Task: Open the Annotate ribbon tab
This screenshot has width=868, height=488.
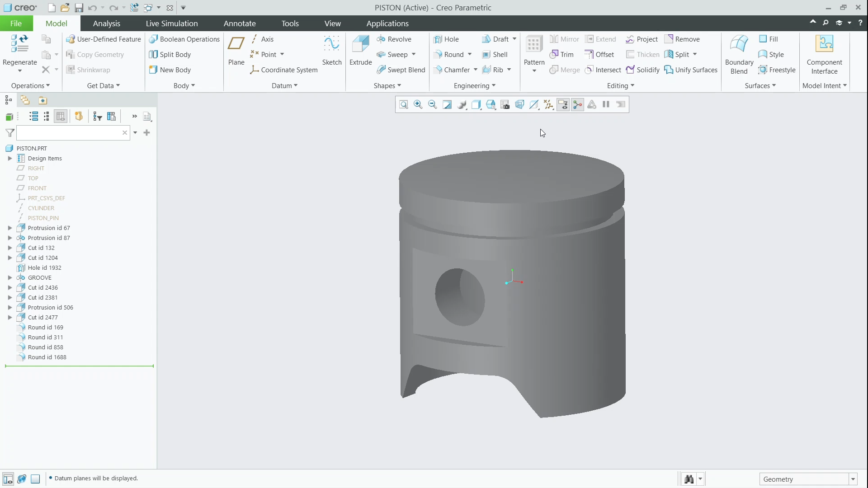Action: 240,23
